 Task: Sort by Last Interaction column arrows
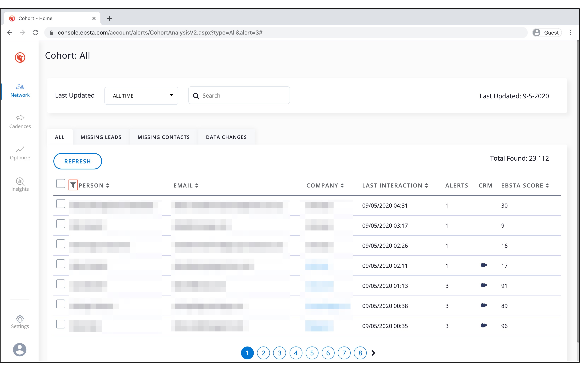click(x=426, y=185)
